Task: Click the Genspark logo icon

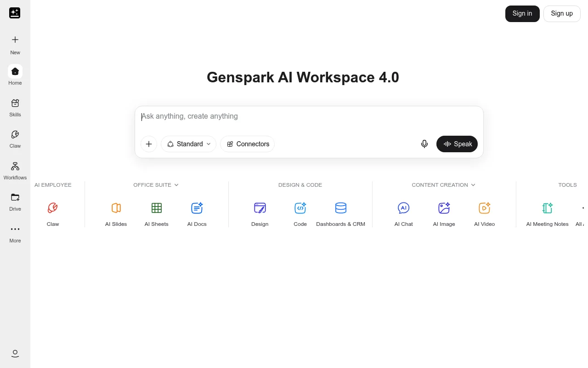Action: (15, 13)
